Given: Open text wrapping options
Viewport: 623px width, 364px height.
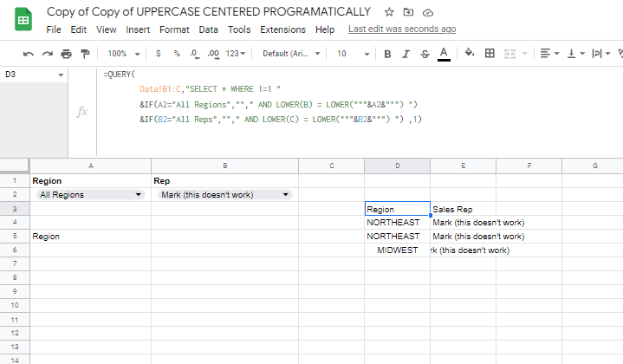Looking at the screenshot, I should tap(600, 53).
